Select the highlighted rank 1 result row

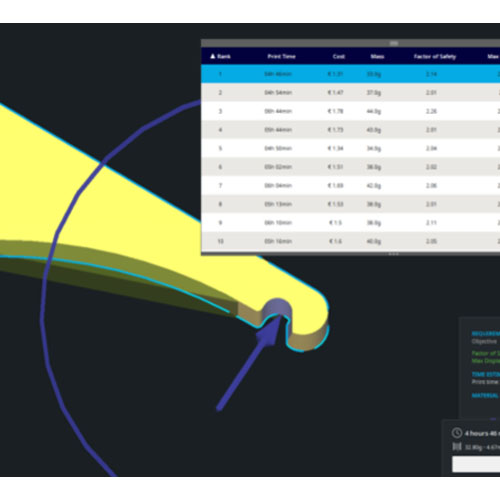coord(350,74)
